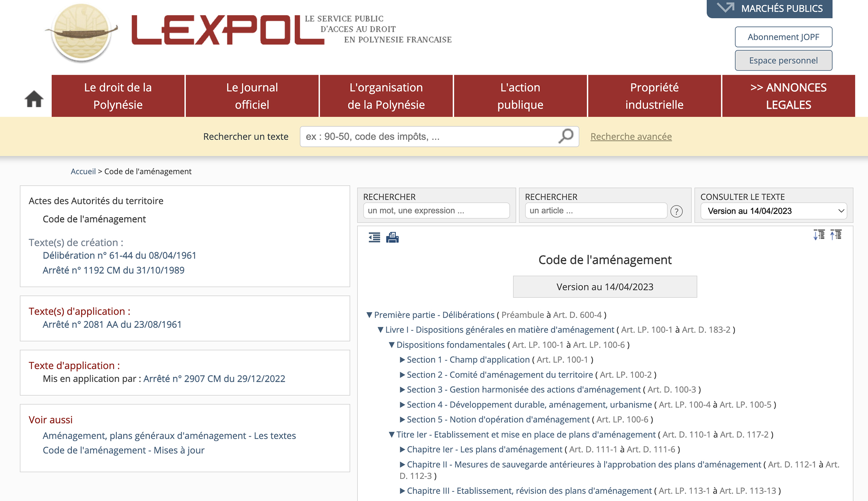Click the printer icon above the code
This screenshot has width=868, height=501.
pos(392,237)
